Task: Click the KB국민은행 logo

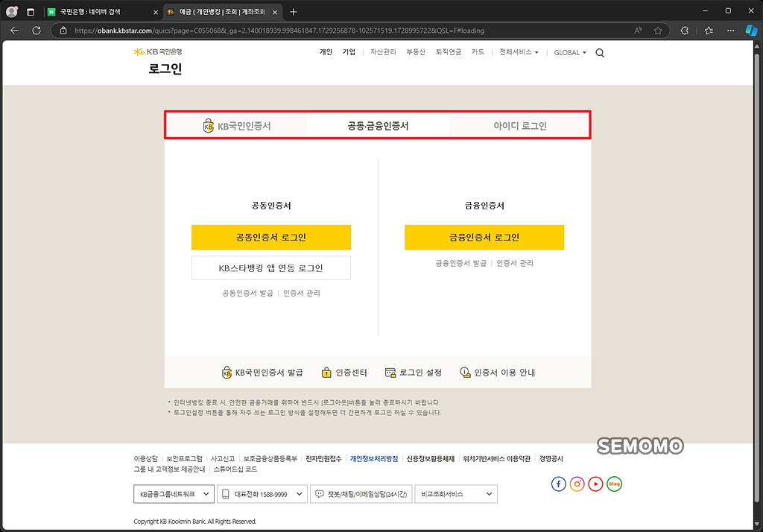Action: pyautogui.click(x=158, y=51)
